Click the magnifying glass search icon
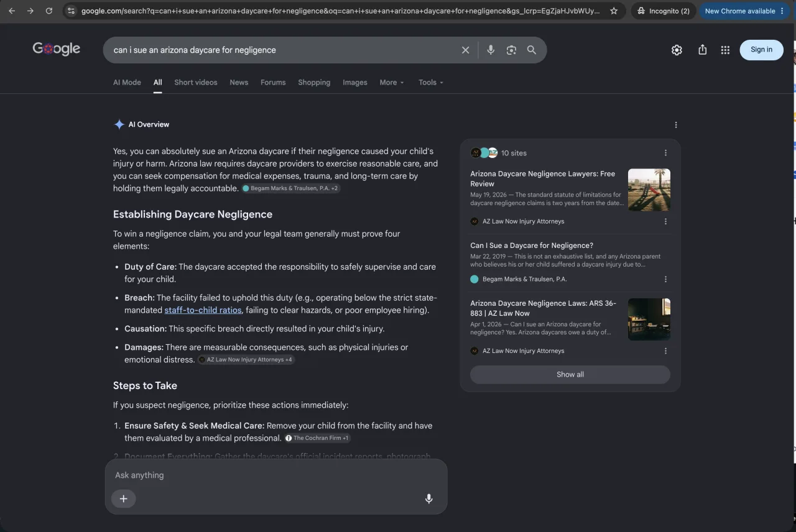The height and width of the screenshot is (532, 796). 532,50
